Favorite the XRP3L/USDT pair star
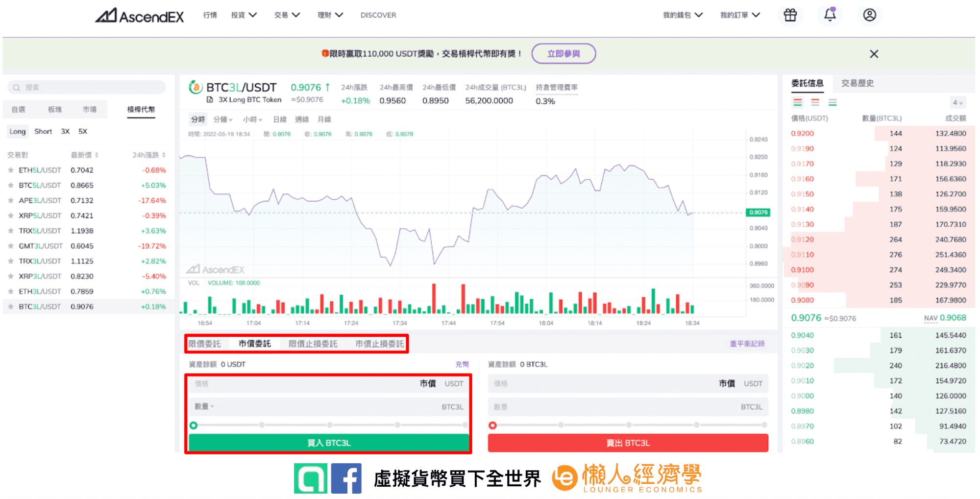 click(10, 276)
